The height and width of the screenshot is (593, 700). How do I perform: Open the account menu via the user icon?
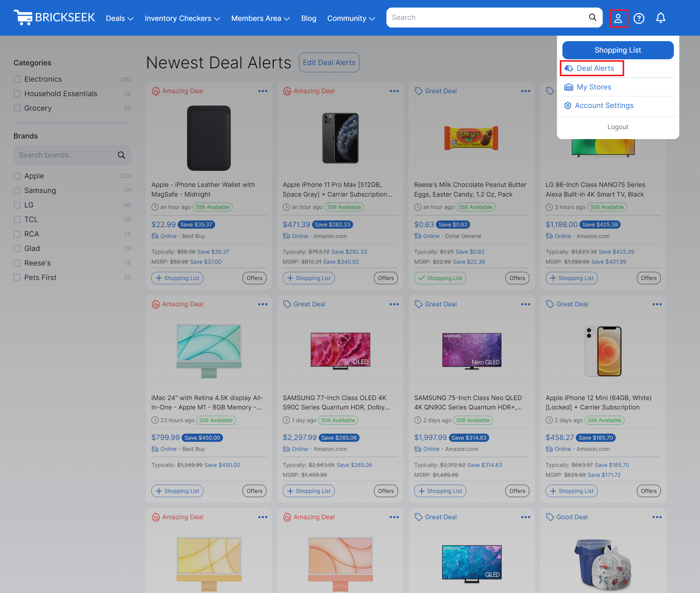point(618,18)
